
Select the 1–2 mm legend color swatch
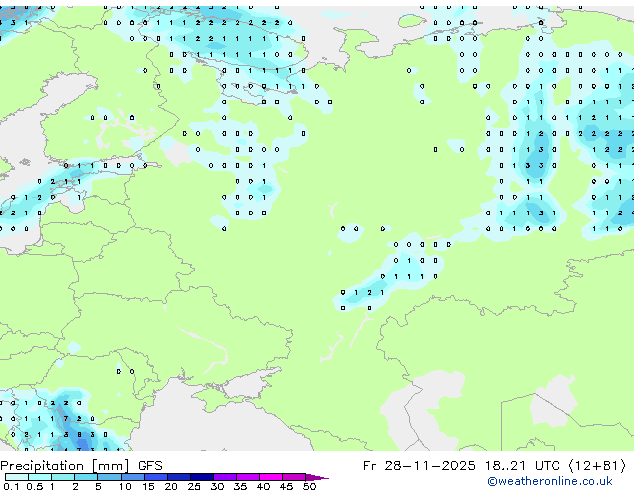[63, 477]
